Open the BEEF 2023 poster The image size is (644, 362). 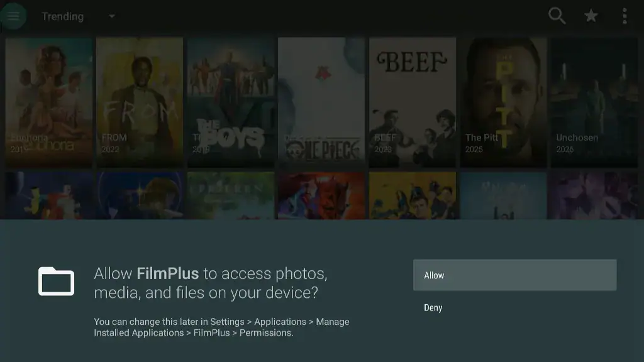pyautogui.click(x=413, y=102)
